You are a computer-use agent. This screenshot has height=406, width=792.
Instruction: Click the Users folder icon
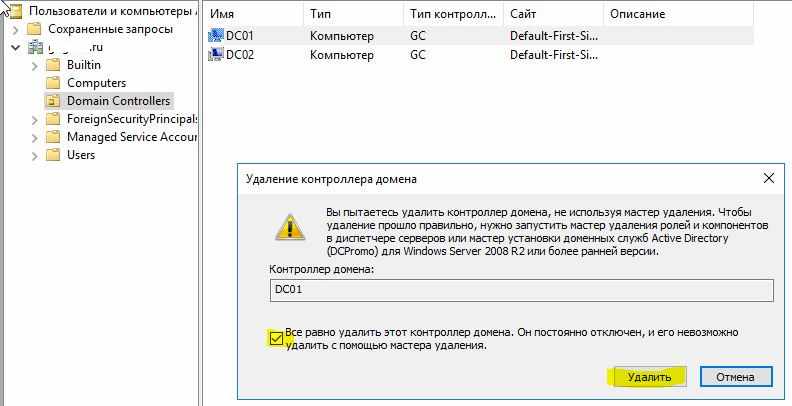point(54,155)
